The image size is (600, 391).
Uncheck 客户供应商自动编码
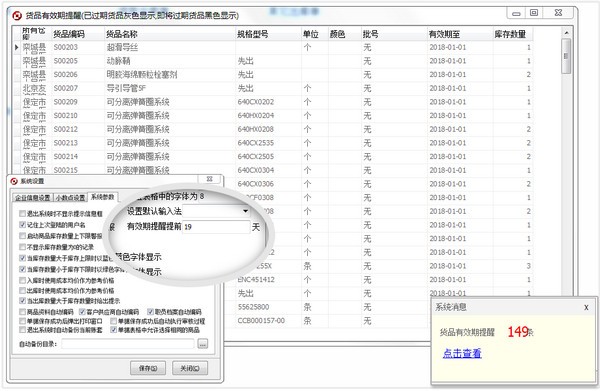[82, 312]
